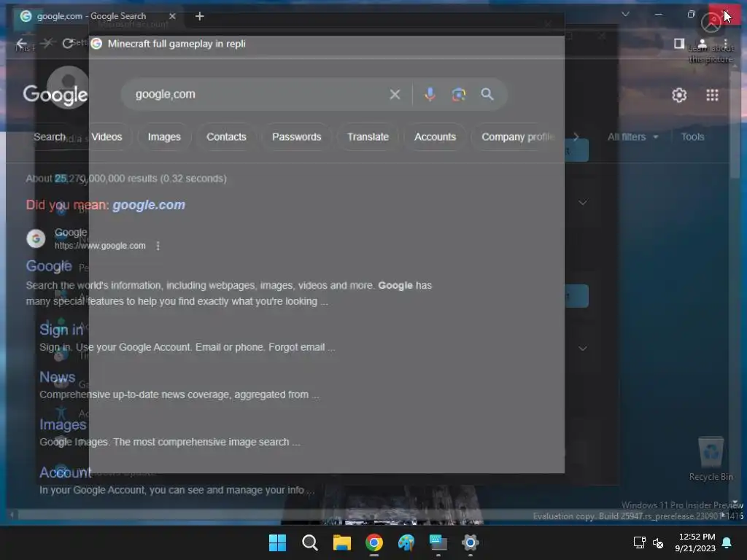Screen dimensions: 747x560
Task: Follow the Did you mean google.com link
Action: pyautogui.click(x=149, y=205)
